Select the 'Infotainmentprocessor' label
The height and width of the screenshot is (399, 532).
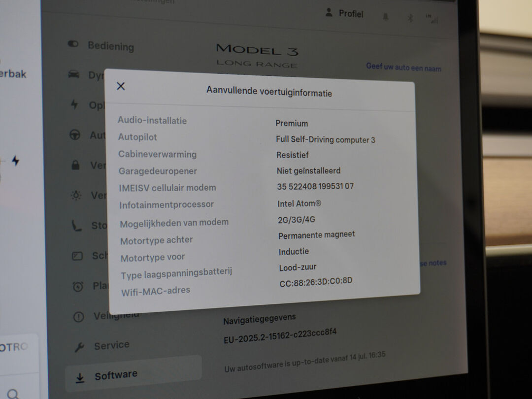tap(166, 204)
